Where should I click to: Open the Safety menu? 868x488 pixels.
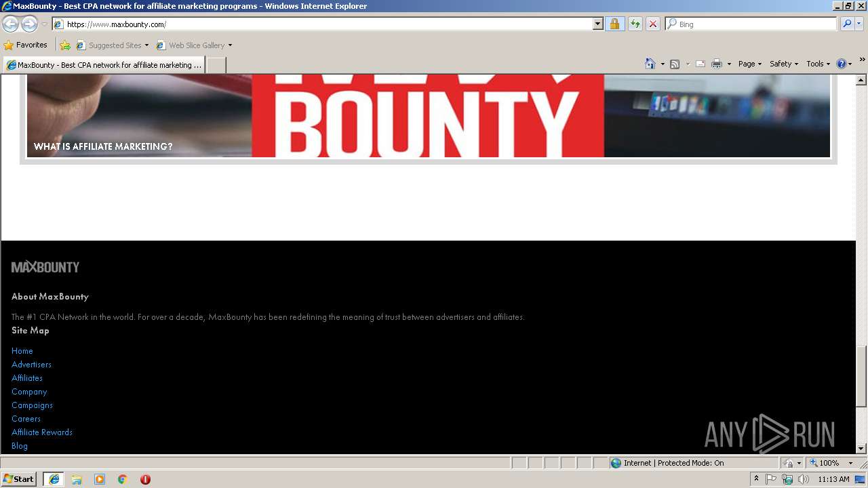pos(784,64)
